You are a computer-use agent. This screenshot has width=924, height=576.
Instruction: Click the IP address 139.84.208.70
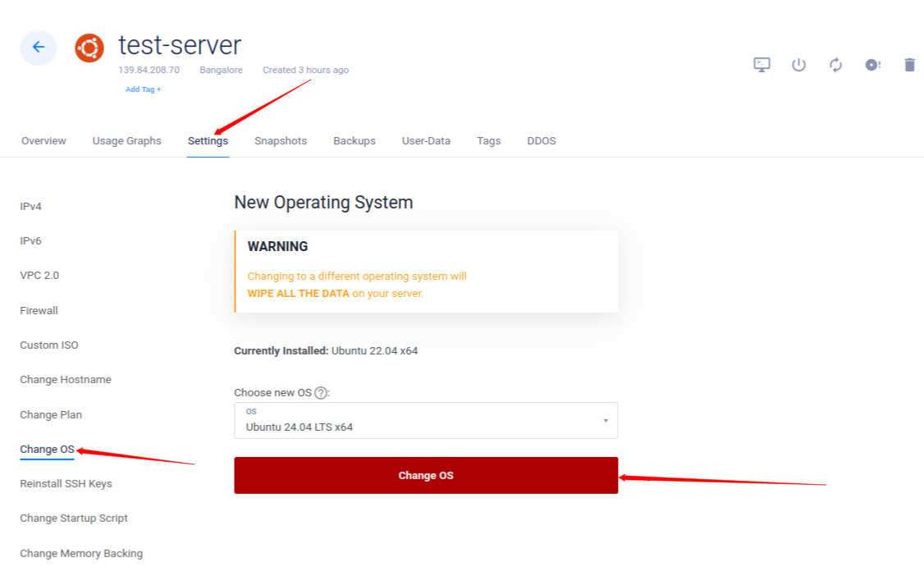(x=149, y=70)
